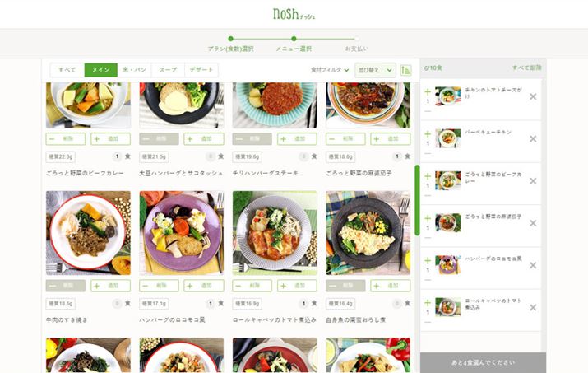Delete ロールキャベツのトマト煮込み using the X icon
Screen dimensions: 588x373
(x=533, y=308)
